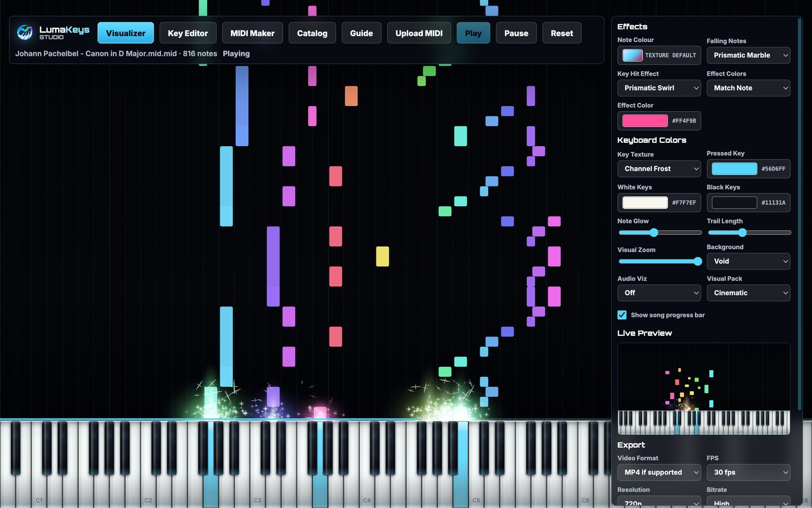812x508 pixels.
Task: Click the effects panel scrollbar
Action: 800,213
